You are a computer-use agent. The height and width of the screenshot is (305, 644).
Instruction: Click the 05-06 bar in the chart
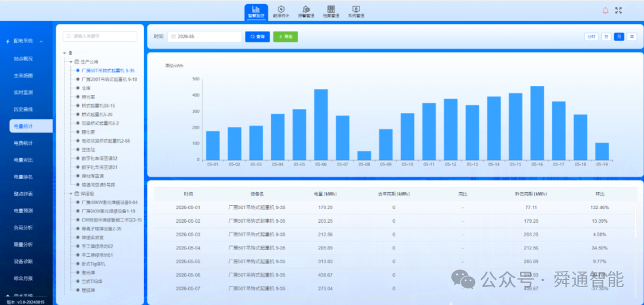321,125
